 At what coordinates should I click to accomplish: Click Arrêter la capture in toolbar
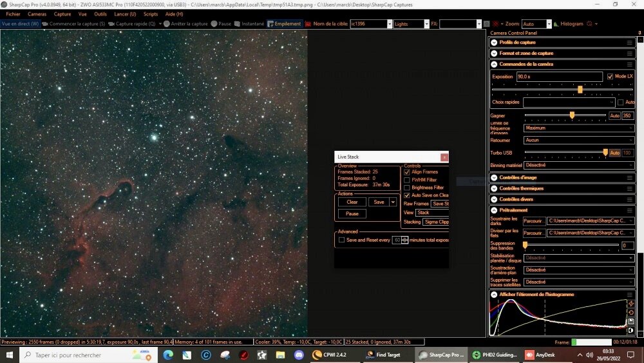pos(185,24)
